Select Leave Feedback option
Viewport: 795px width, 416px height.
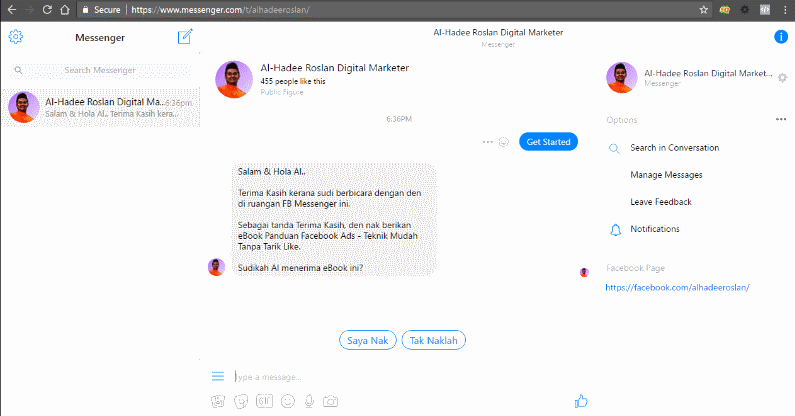point(661,202)
